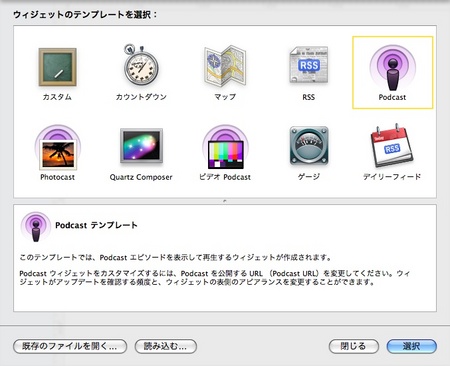Image resolution: width=450 pixels, height=366 pixels.
Task: Click Podcast icon in description panel
Action: (x=36, y=226)
